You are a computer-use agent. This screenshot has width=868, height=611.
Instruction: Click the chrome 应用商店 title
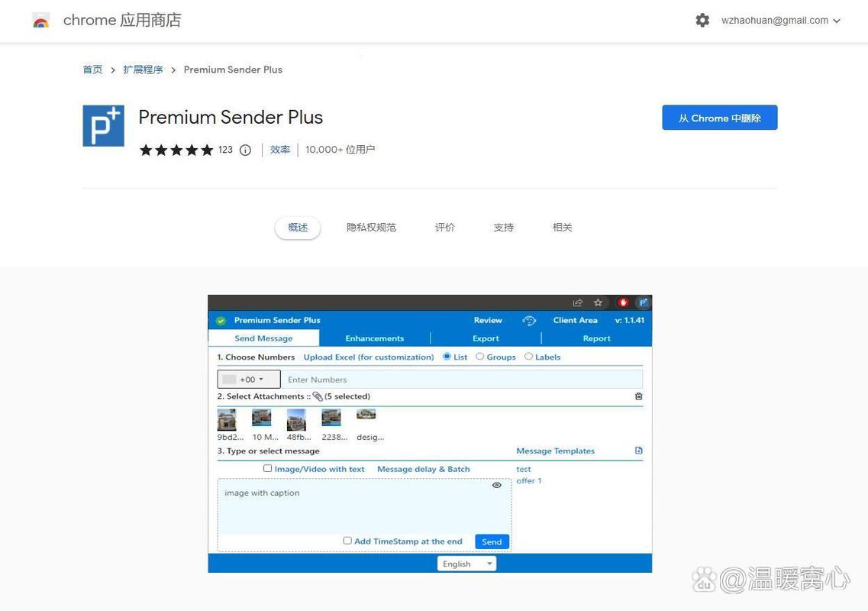pos(122,21)
